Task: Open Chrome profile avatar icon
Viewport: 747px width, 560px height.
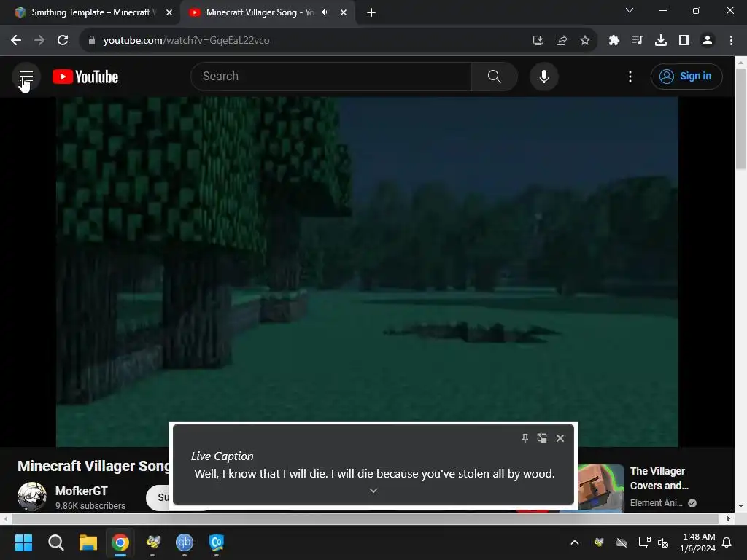Action: click(x=708, y=41)
